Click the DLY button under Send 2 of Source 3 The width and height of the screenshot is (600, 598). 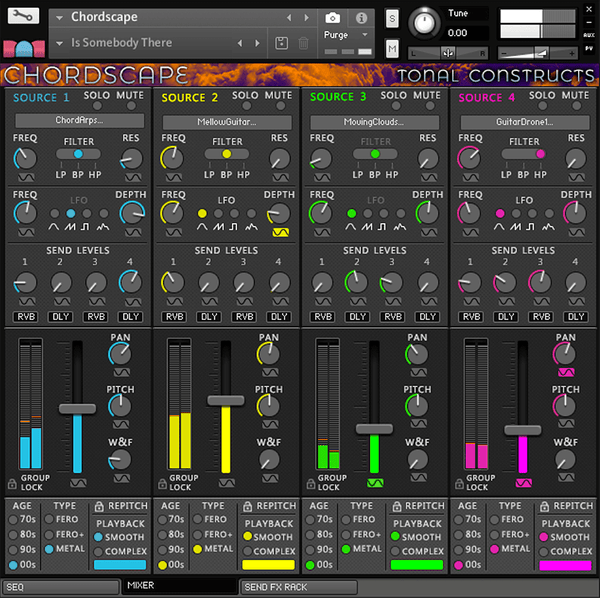pyautogui.click(x=357, y=317)
